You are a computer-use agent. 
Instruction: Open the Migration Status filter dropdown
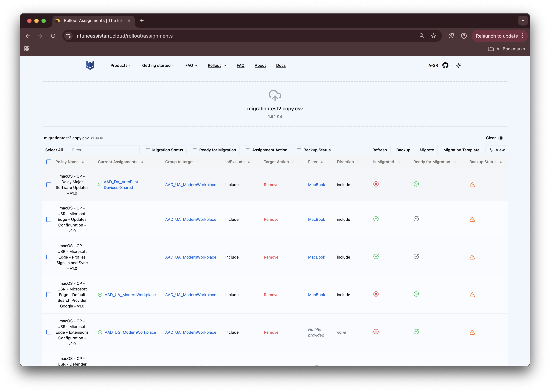(x=164, y=150)
